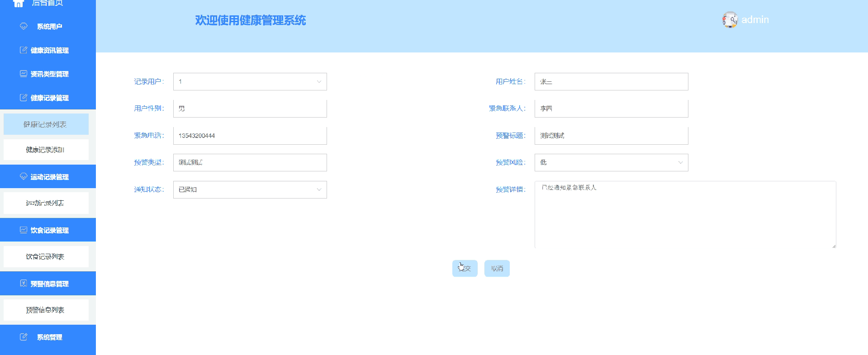Click the 预警详情 label

pos(511,189)
